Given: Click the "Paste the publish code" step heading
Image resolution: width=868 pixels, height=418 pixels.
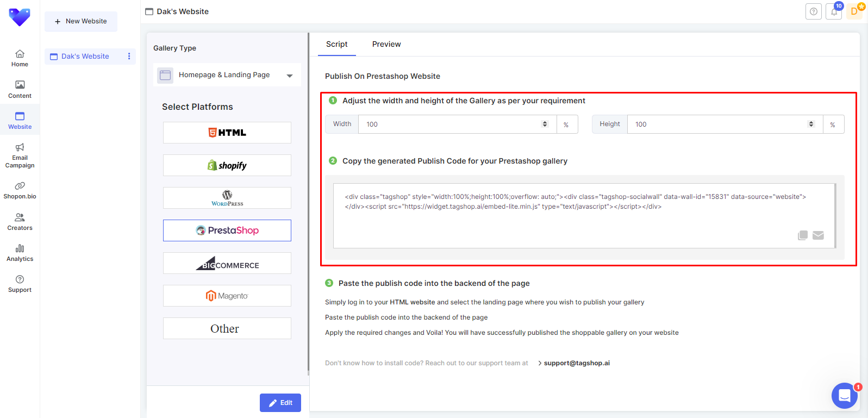Looking at the screenshot, I should [x=434, y=283].
